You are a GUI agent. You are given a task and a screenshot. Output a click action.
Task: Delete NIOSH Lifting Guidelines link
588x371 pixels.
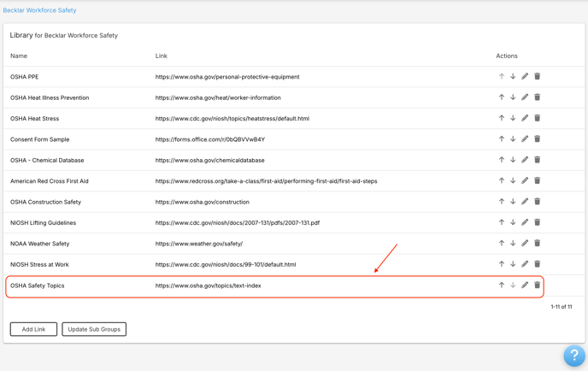[537, 222]
